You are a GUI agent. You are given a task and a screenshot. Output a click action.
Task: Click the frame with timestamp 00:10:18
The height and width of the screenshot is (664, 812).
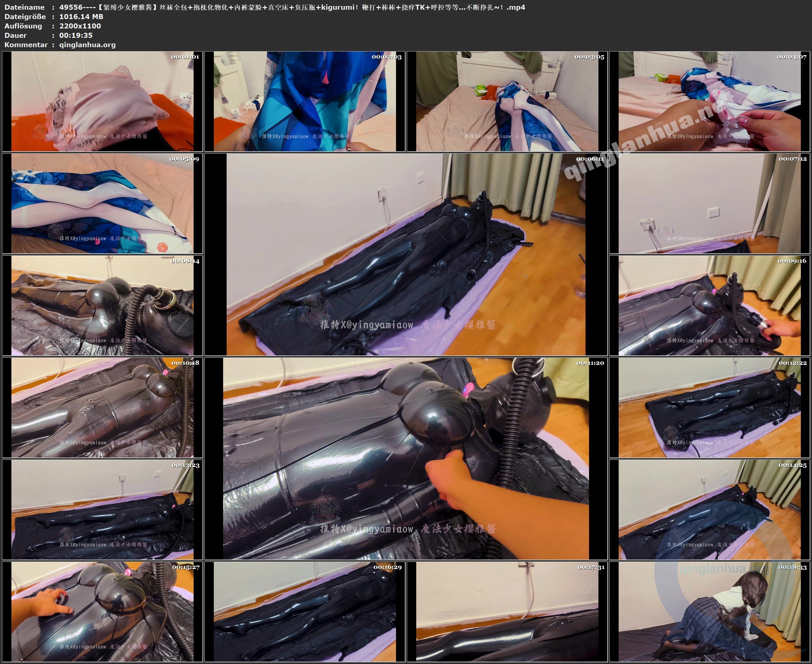pos(102,408)
